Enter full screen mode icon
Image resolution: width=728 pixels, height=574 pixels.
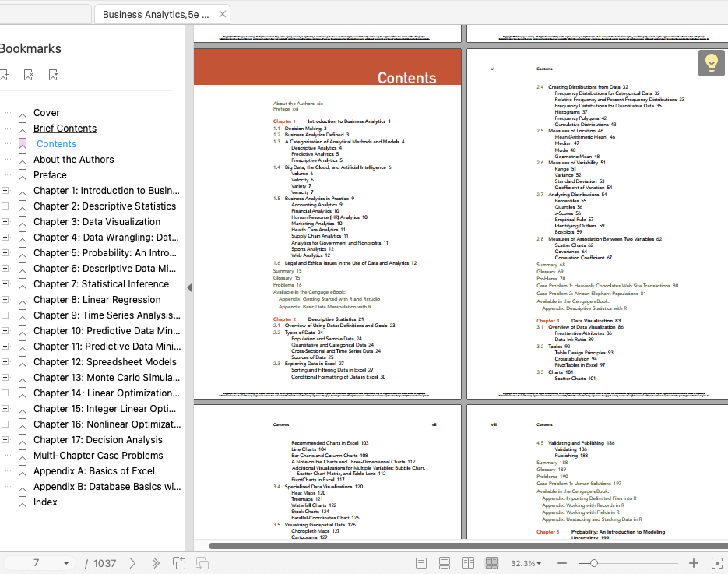coord(717,563)
